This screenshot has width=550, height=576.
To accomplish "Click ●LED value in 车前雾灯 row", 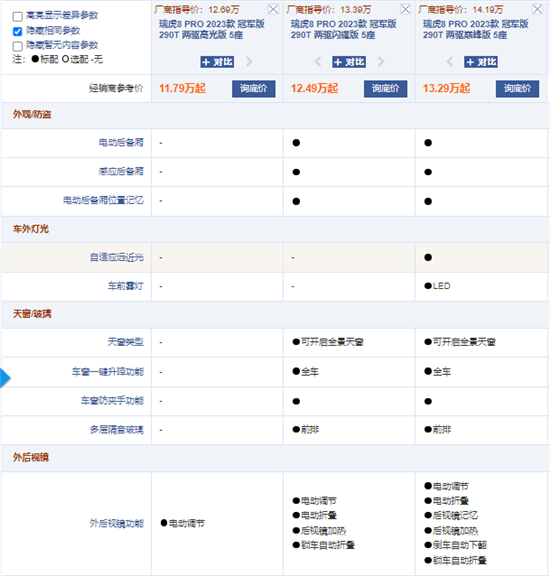I will coord(437,286).
